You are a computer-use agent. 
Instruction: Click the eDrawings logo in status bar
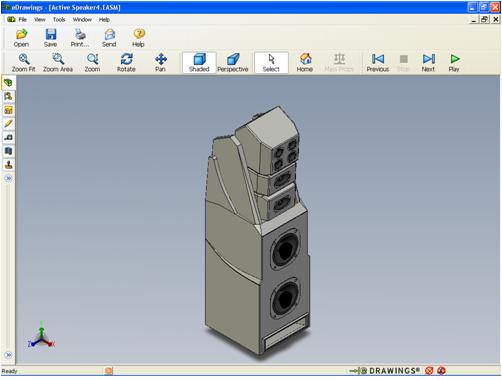tap(385, 371)
